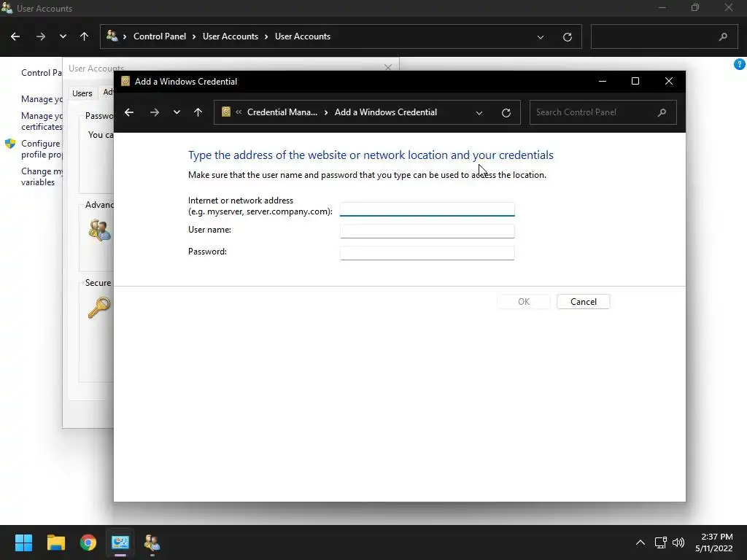Open Configure advanced user profile properties link

pos(42,149)
